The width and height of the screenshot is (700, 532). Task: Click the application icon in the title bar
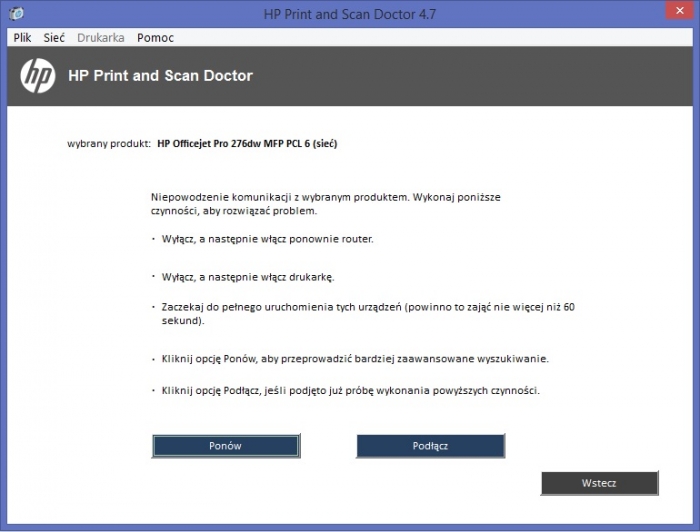pos(17,13)
